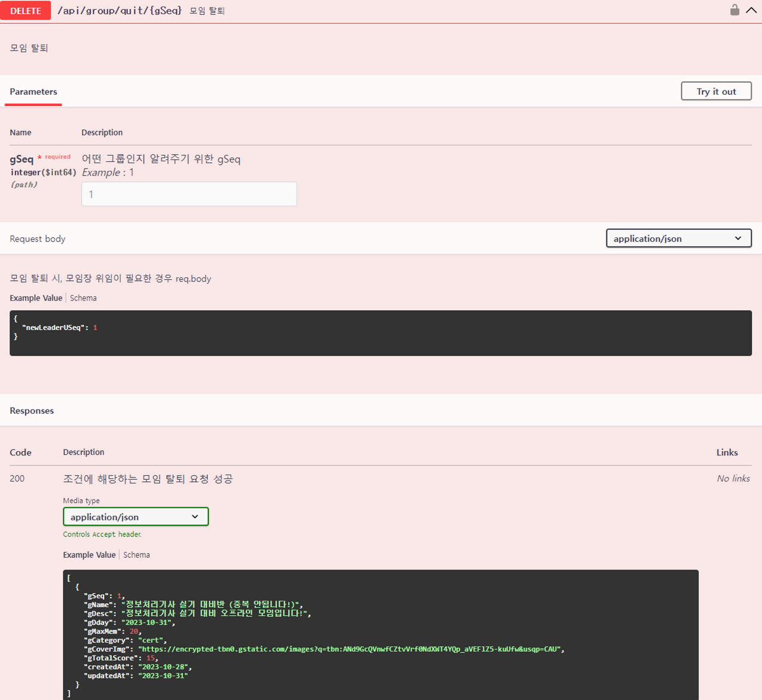Click the "gCategory": "cert" line
This screenshot has width=762, height=700.
pyautogui.click(x=126, y=640)
